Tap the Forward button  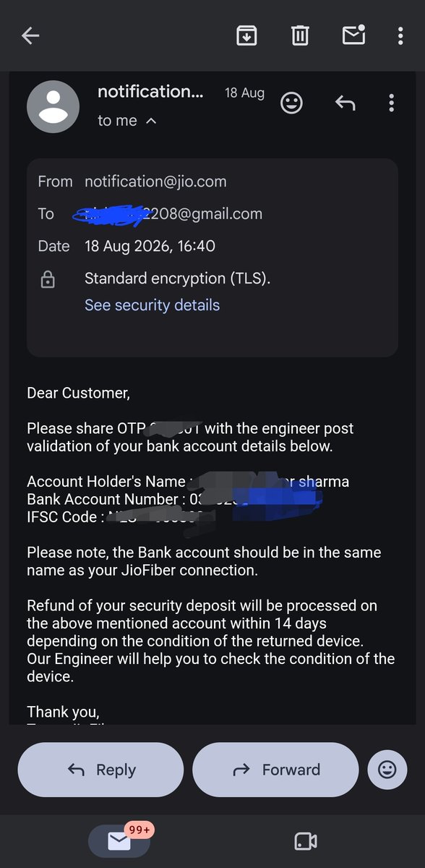(x=275, y=770)
